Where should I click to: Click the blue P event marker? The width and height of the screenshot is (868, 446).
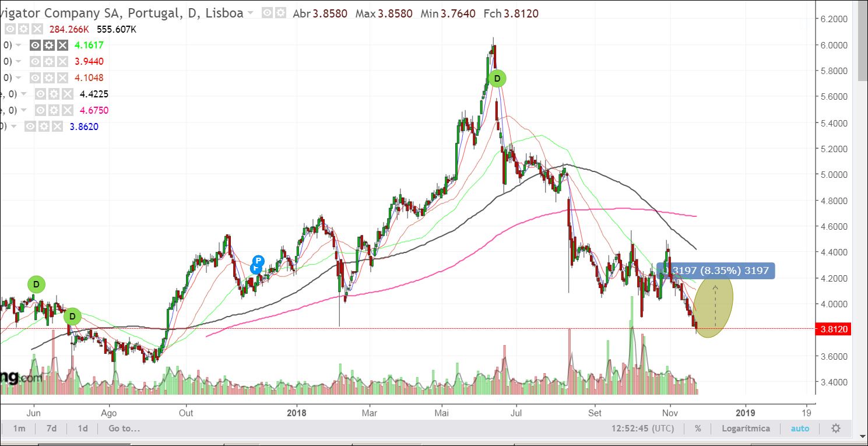point(258,261)
